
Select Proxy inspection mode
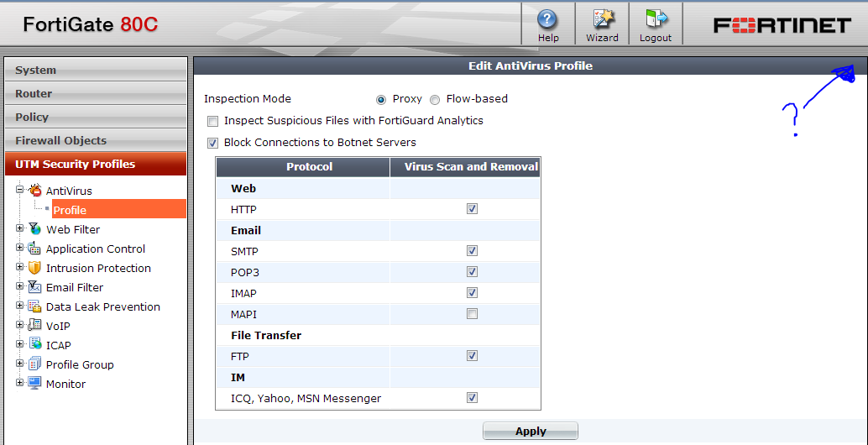click(x=380, y=100)
